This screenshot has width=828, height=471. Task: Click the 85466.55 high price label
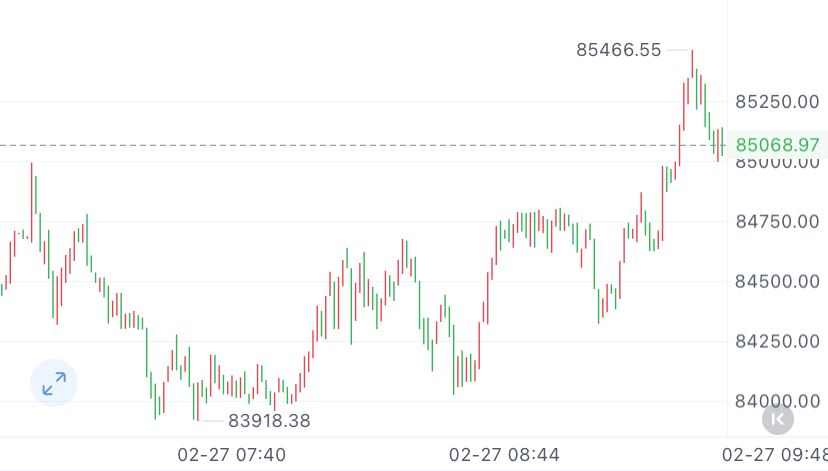pyautogui.click(x=619, y=49)
